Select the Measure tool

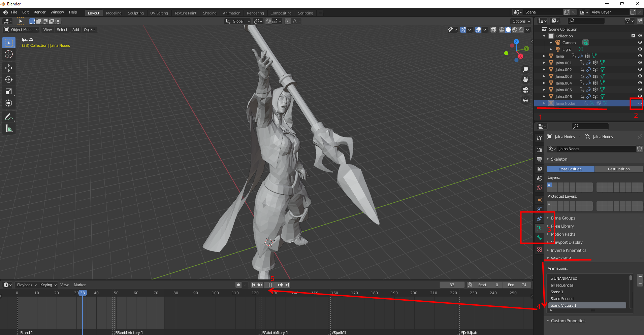click(9, 129)
